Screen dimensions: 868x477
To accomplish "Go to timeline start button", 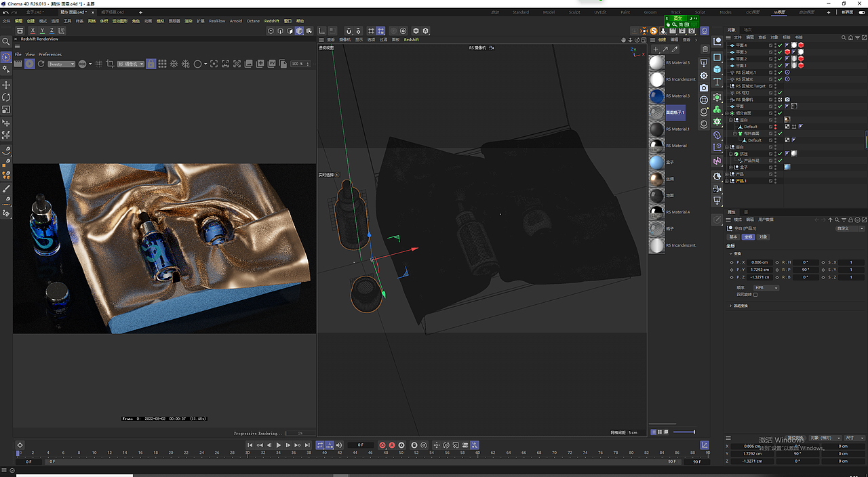I will [x=250, y=445].
